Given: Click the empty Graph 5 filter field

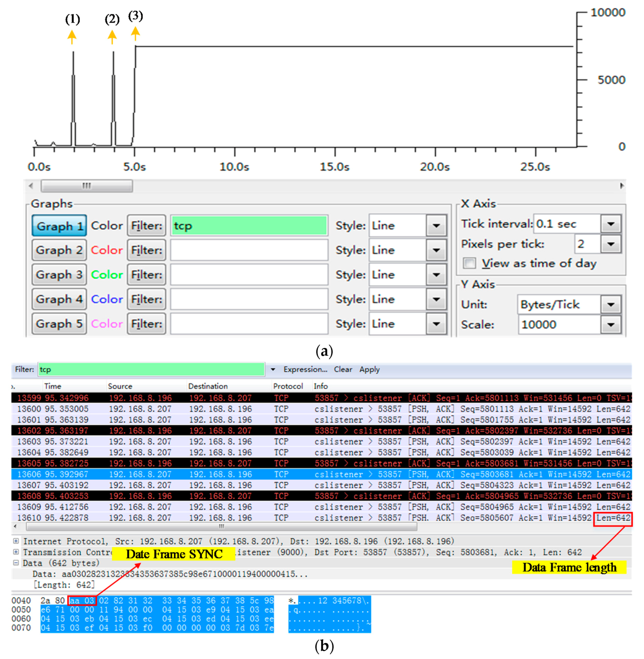Looking at the screenshot, I should point(249,324).
